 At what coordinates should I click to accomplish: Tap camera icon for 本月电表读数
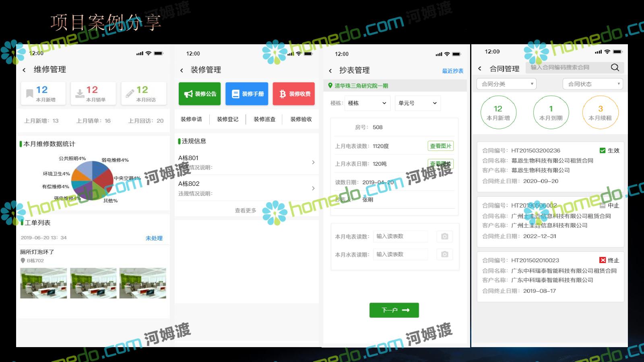(x=444, y=237)
